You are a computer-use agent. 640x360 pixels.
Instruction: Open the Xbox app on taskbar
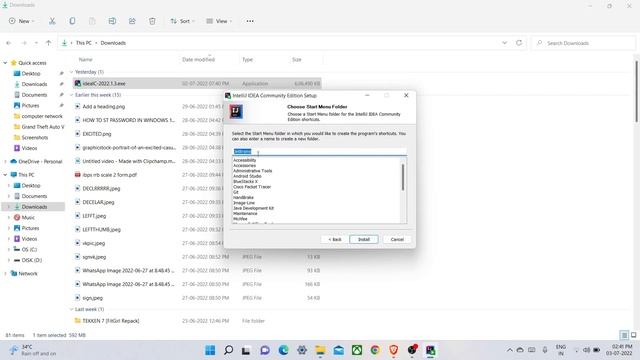[x=357, y=350]
